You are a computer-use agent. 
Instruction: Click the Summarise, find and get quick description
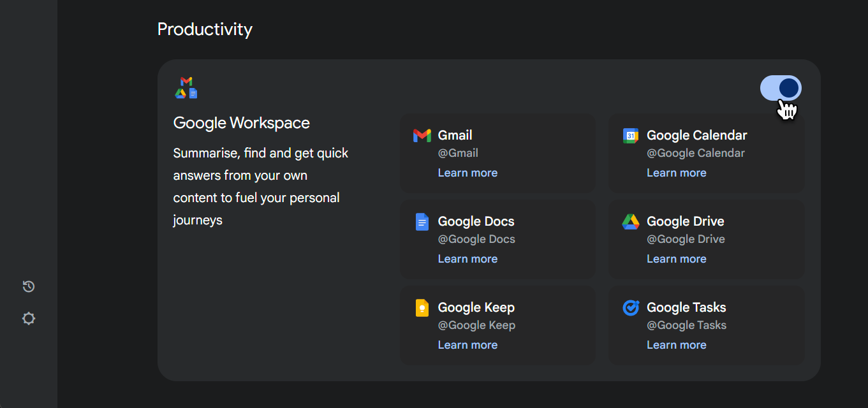click(x=261, y=187)
